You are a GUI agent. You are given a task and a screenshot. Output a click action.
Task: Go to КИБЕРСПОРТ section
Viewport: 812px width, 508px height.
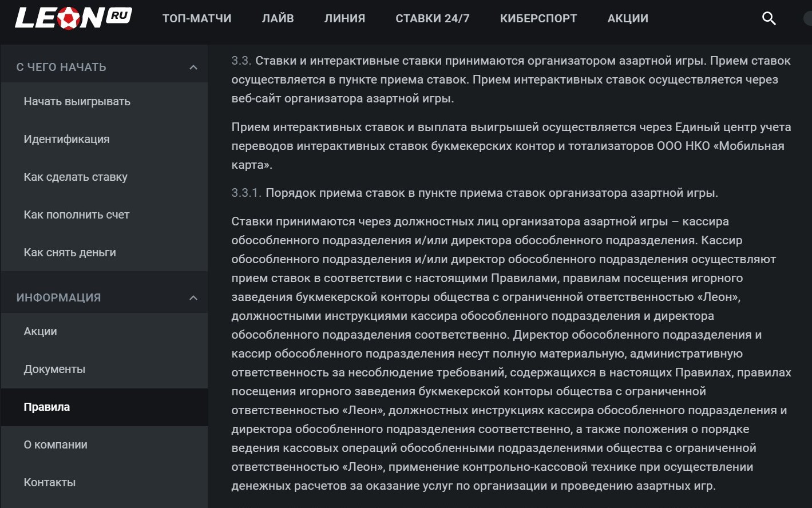538,18
